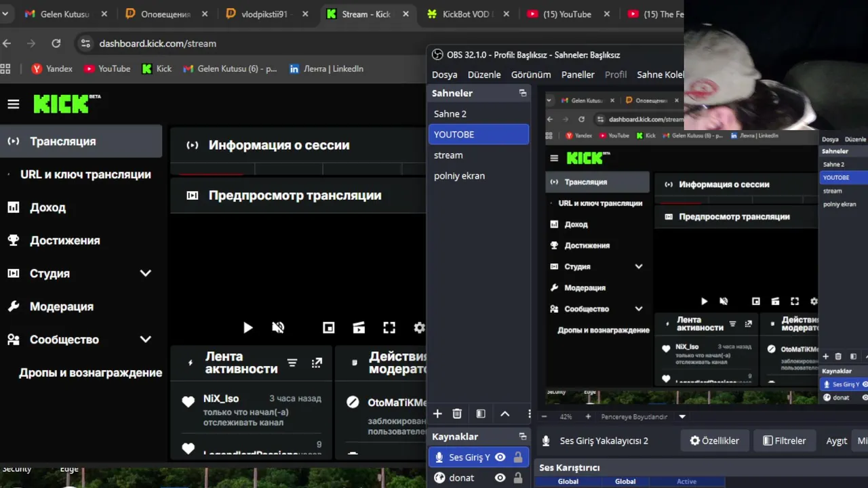The image size is (868, 488).
Task: Open the Лента | LinkedIn bookmark
Action: coord(326,68)
